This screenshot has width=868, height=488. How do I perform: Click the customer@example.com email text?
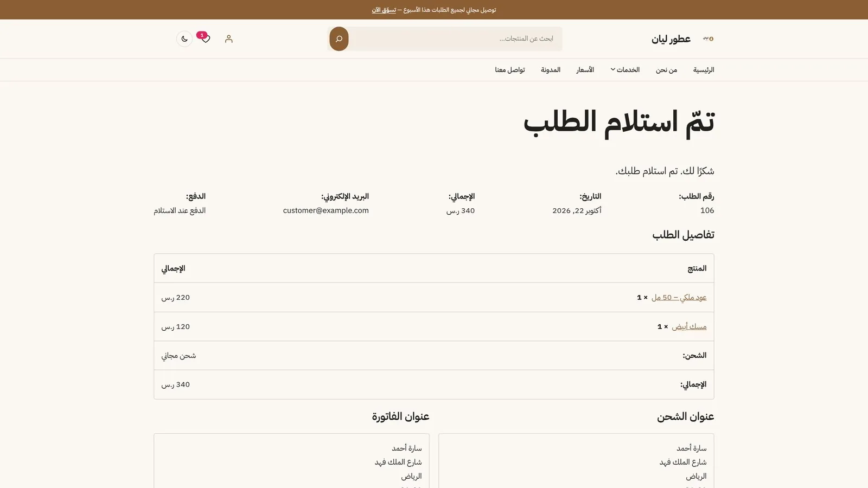(x=326, y=210)
